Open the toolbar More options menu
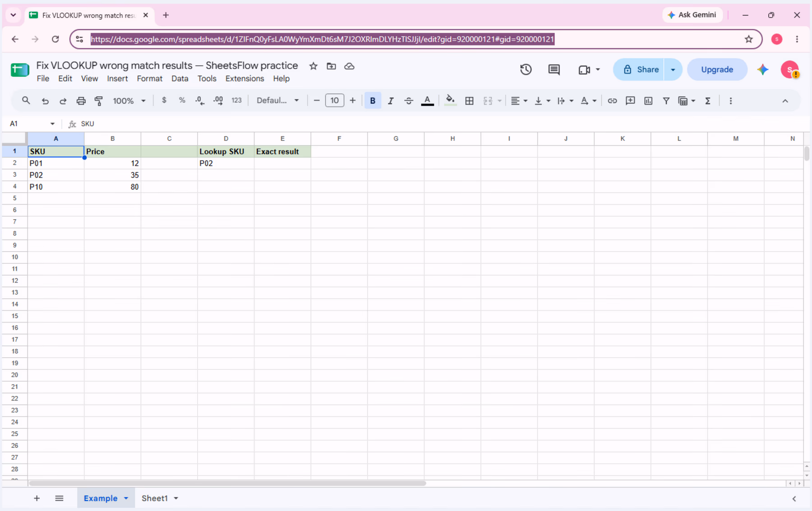Viewport: 812px width, 511px height. point(731,101)
